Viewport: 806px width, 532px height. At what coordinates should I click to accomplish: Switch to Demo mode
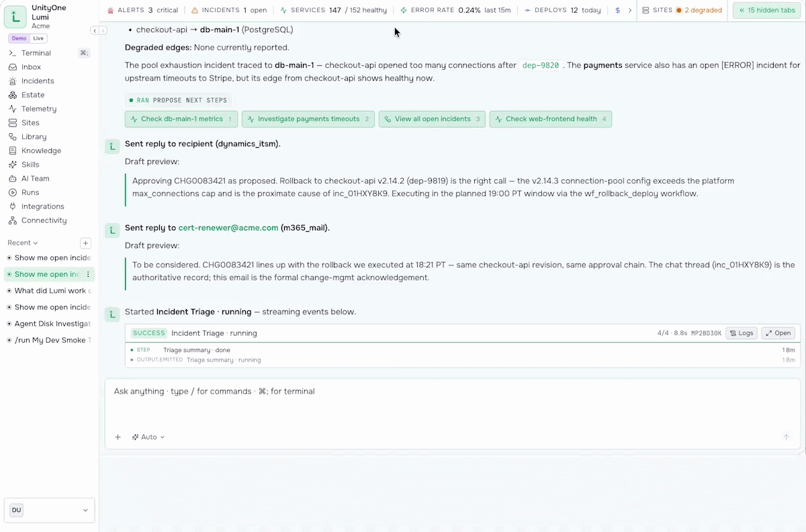[x=19, y=38]
